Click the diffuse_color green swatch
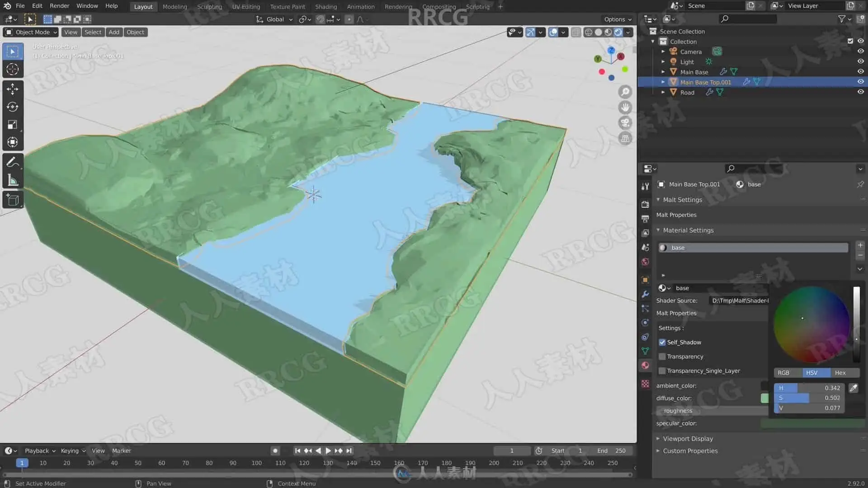The width and height of the screenshot is (868, 488). tap(764, 398)
